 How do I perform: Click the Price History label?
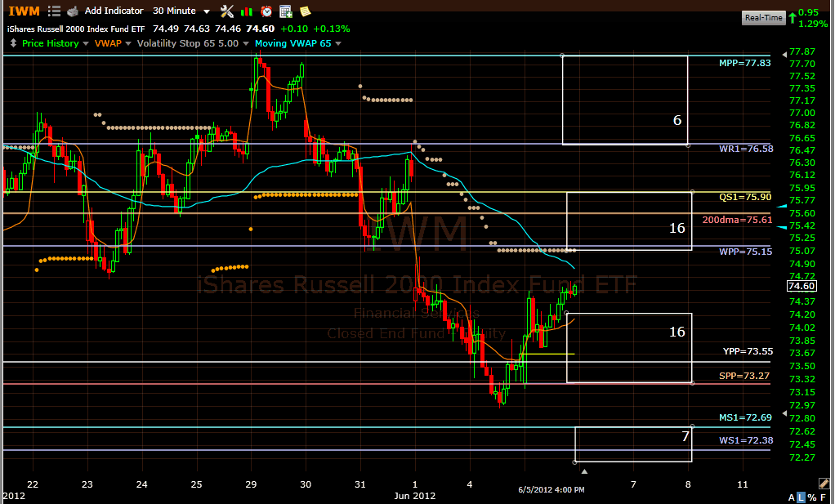51,43
